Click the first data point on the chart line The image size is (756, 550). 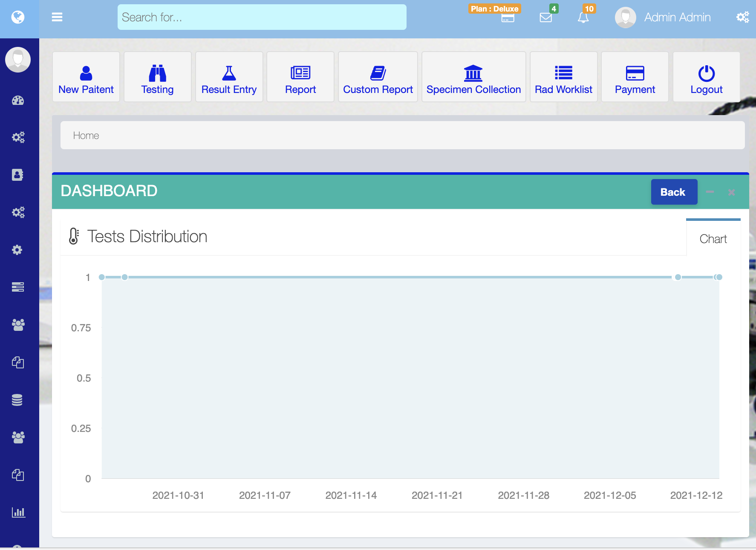coord(102,277)
